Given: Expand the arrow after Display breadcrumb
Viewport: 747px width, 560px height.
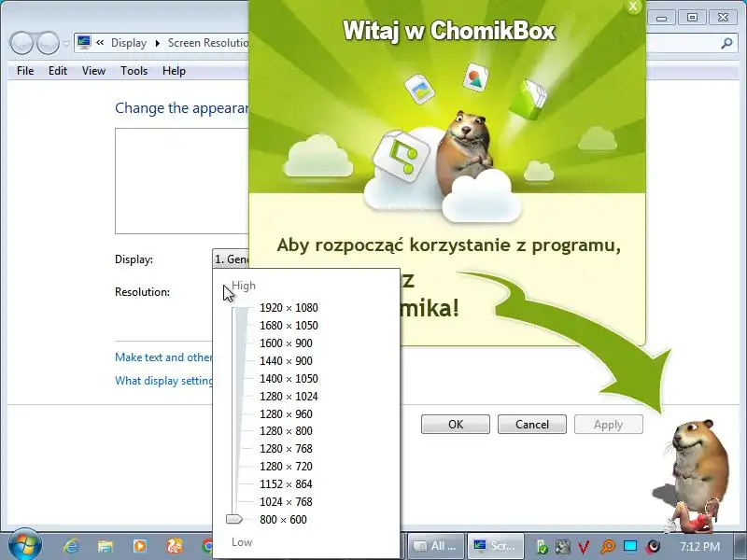Looking at the screenshot, I should click(x=157, y=43).
